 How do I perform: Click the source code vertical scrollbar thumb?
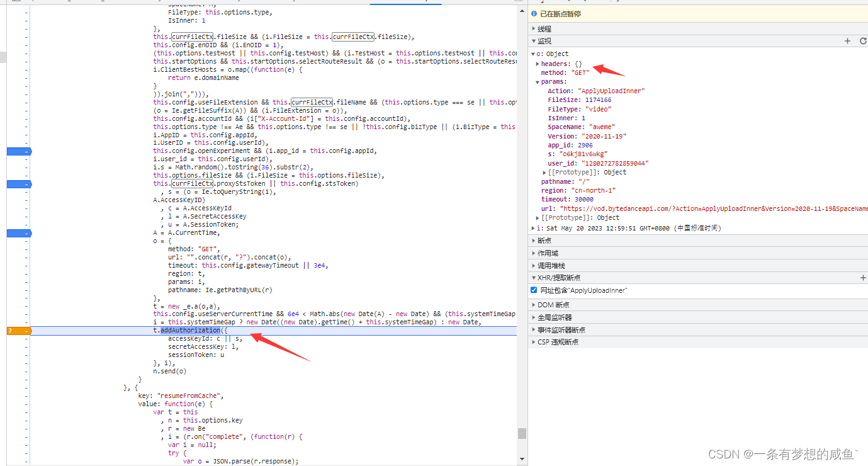pyautogui.click(x=522, y=433)
